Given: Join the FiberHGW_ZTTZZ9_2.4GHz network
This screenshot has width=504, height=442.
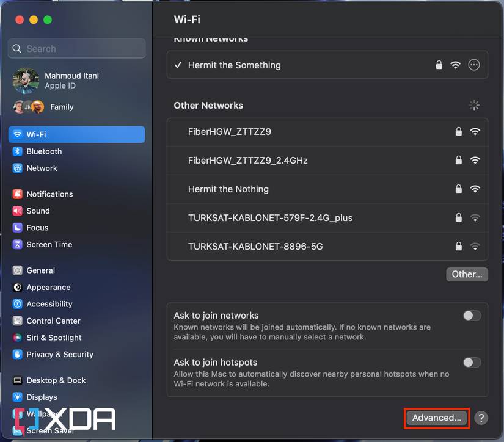Looking at the screenshot, I should (x=327, y=161).
